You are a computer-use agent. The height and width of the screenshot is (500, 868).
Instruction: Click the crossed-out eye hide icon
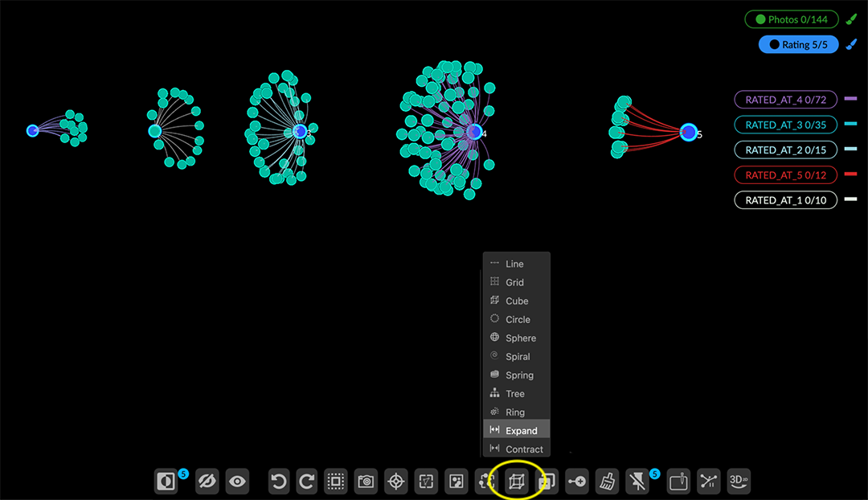pos(207,482)
